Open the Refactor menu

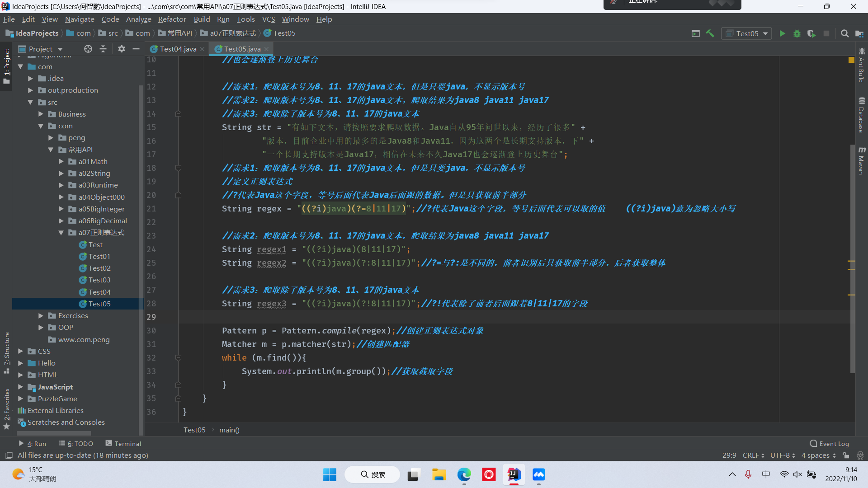[x=172, y=19]
